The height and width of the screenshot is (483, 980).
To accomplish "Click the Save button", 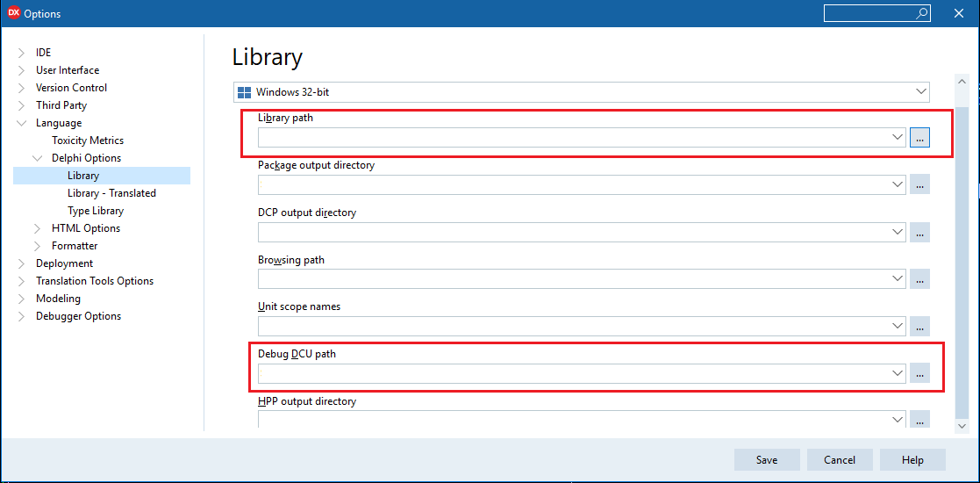I will tap(767, 460).
